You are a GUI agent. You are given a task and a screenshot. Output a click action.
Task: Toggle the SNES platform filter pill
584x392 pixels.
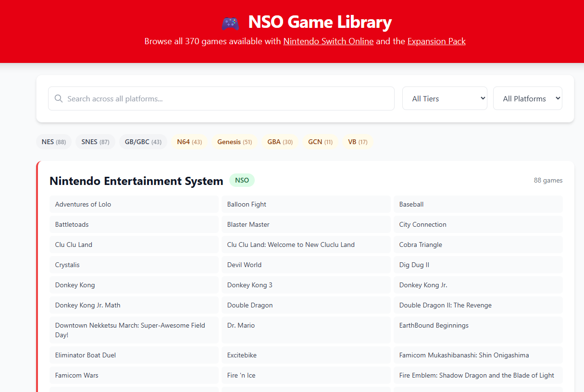point(95,142)
